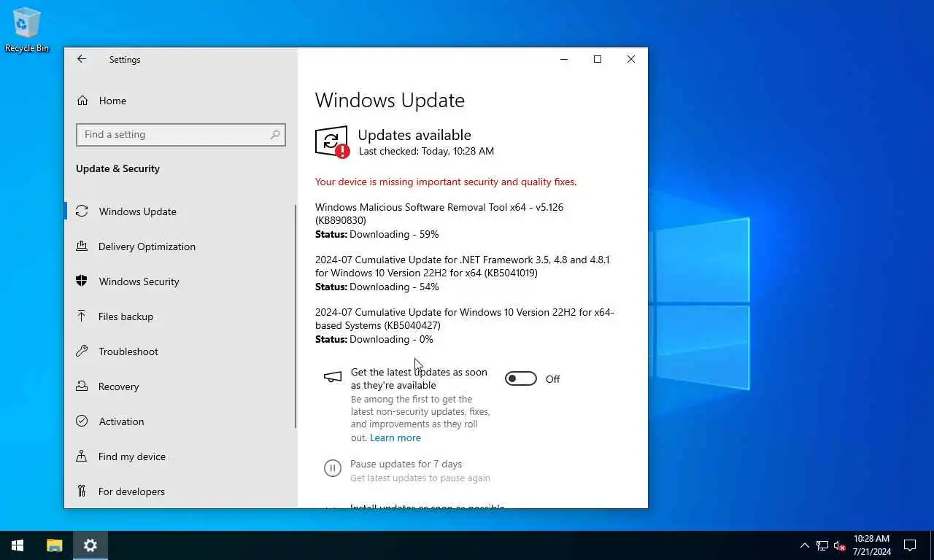Click Pause updates for 7 days
The height and width of the screenshot is (560, 934).
[x=406, y=464]
